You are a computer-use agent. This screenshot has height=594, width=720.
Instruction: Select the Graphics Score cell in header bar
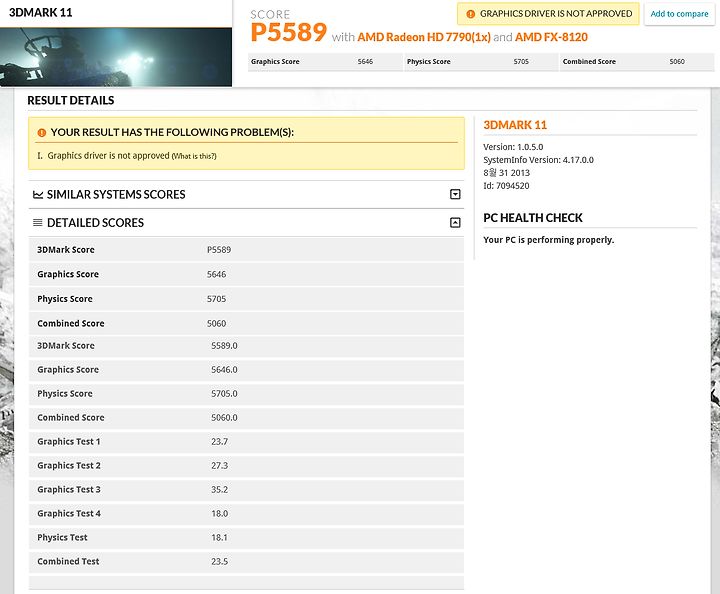pos(325,62)
